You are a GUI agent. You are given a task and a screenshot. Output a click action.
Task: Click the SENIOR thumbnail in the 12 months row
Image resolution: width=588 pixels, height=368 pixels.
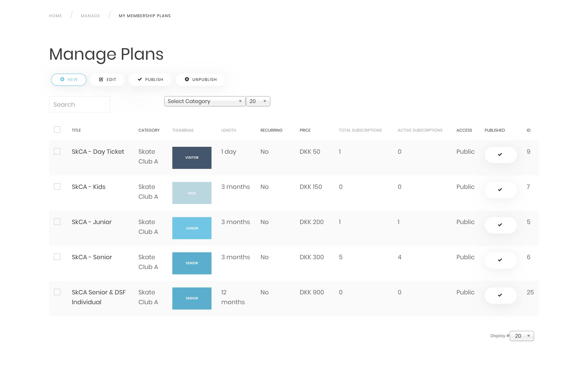point(192,298)
